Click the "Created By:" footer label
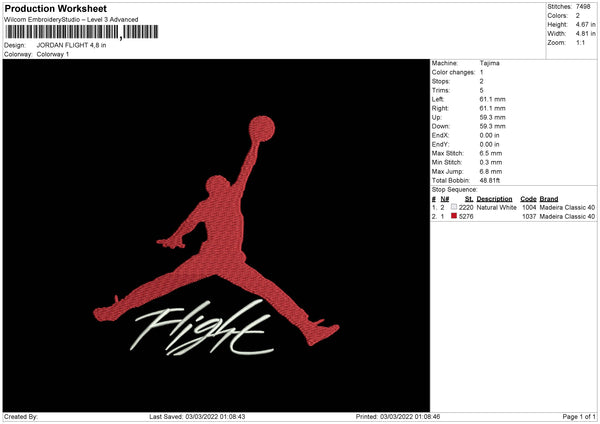600x424 pixels. (21, 417)
